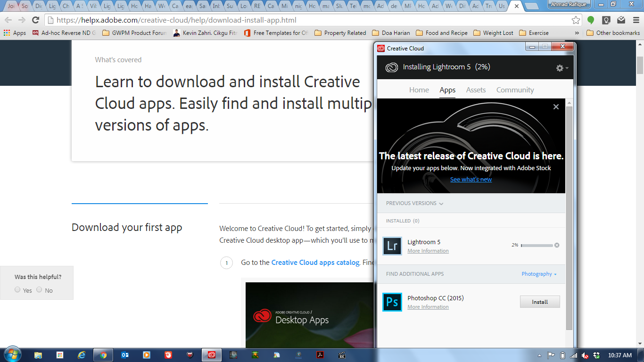Viewport: 644px width, 362px height.
Task: Click the clock showing 10:37 AM
Action: point(620,355)
